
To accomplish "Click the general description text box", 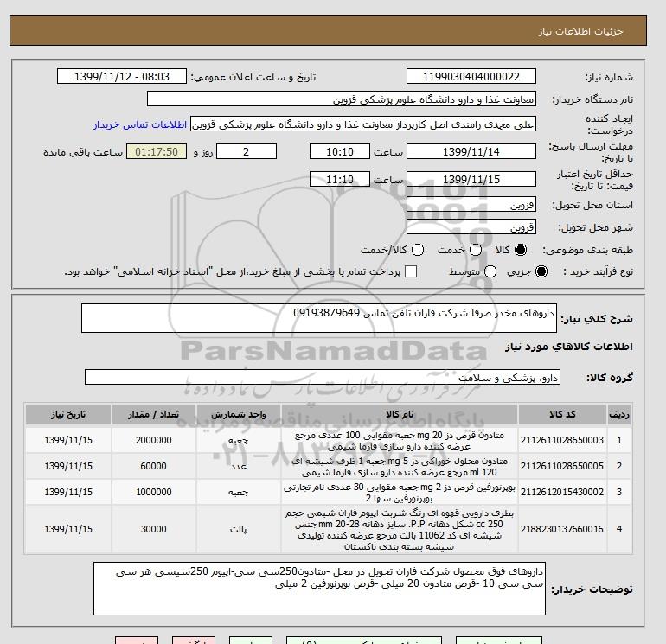I will (x=319, y=318).
